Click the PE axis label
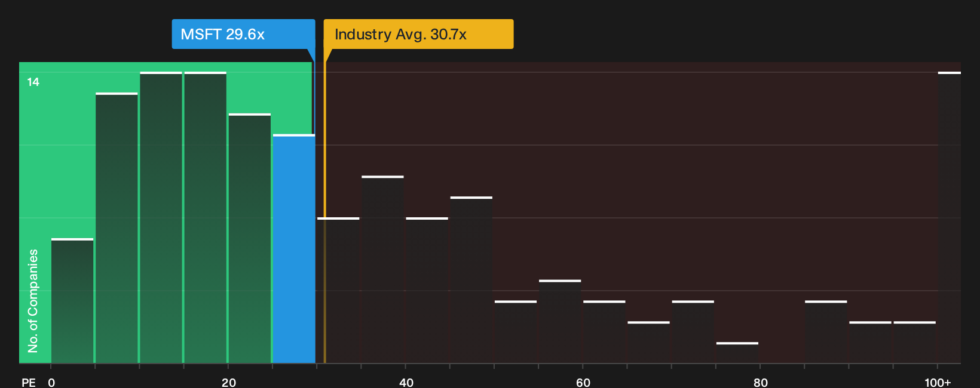 tap(29, 383)
